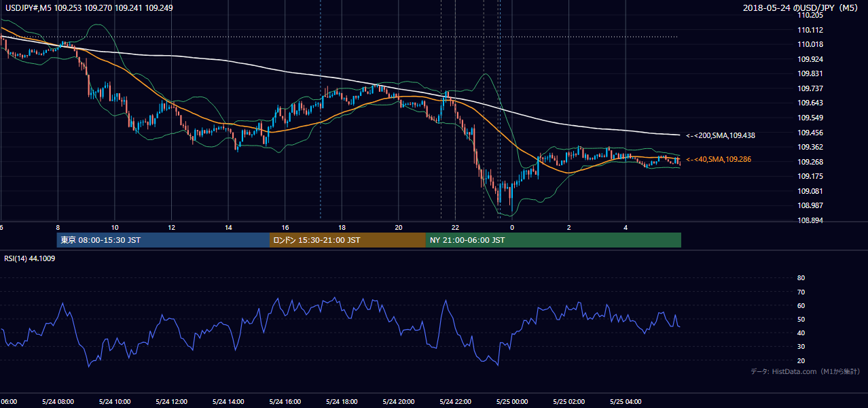868x408 pixels.
Task: Click hour label 2 on price chart time axis
Action: click(568, 227)
